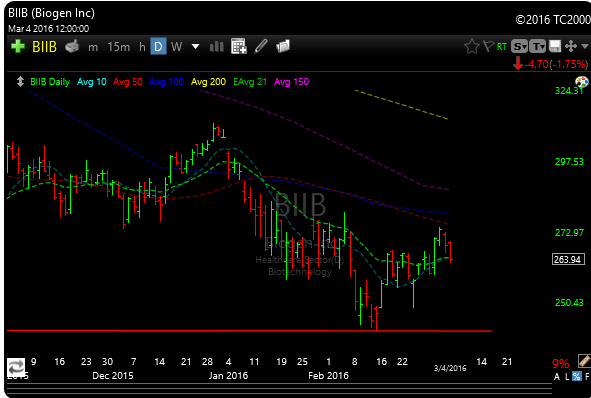Viewport: 591px width, 398px height.
Task: Click the red -4.70(-1.75%) price change
Action: (556, 64)
